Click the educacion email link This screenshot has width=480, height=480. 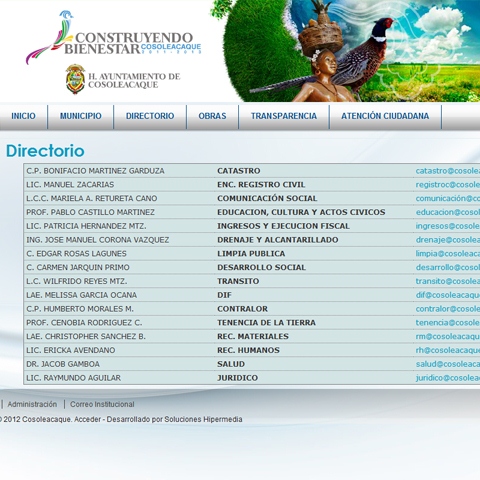click(448, 212)
